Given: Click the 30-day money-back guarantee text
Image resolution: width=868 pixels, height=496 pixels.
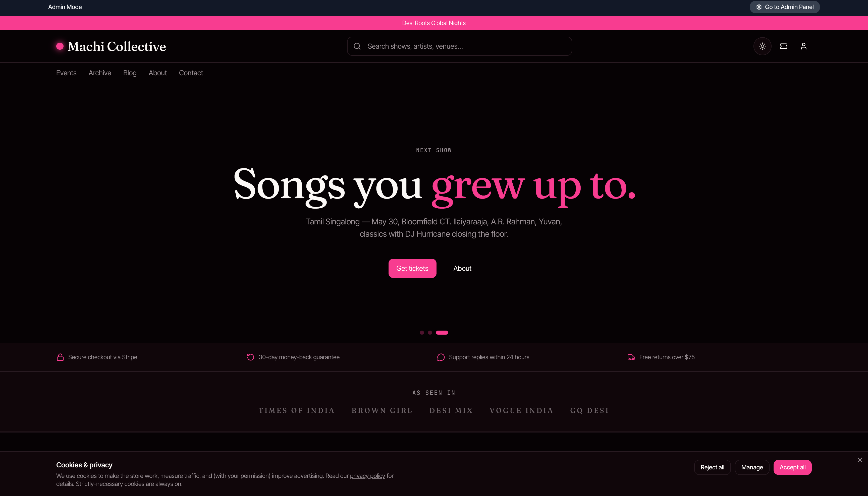Looking at the screenshot, I should pyautogui.click(x=299, y=357).
